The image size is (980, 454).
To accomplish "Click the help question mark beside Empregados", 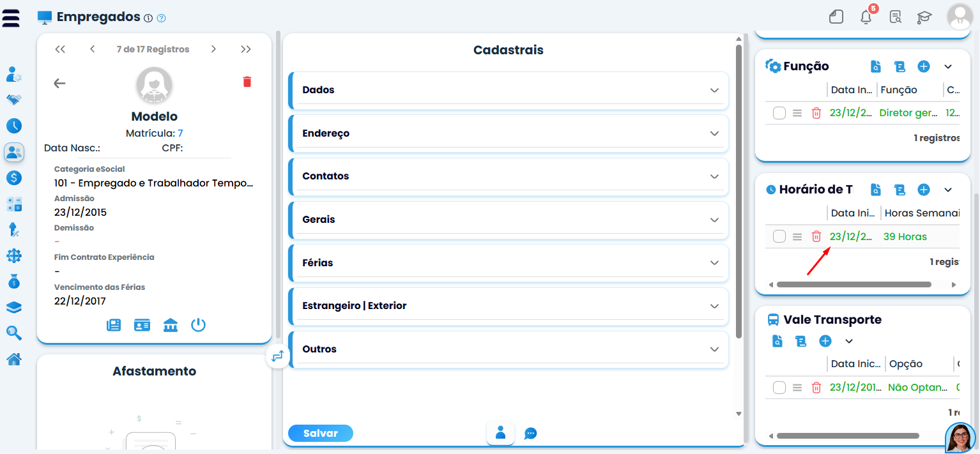I will [x=162, y=18].
